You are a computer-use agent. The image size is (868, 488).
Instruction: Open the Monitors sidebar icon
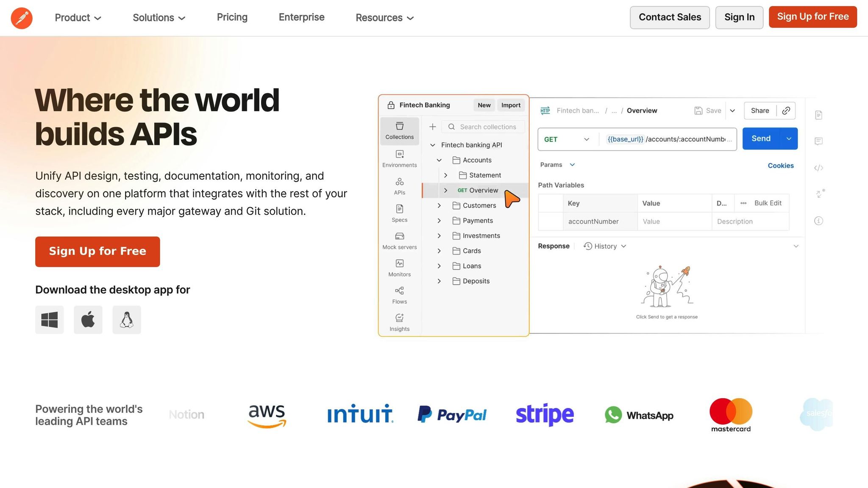pos(399,268)
